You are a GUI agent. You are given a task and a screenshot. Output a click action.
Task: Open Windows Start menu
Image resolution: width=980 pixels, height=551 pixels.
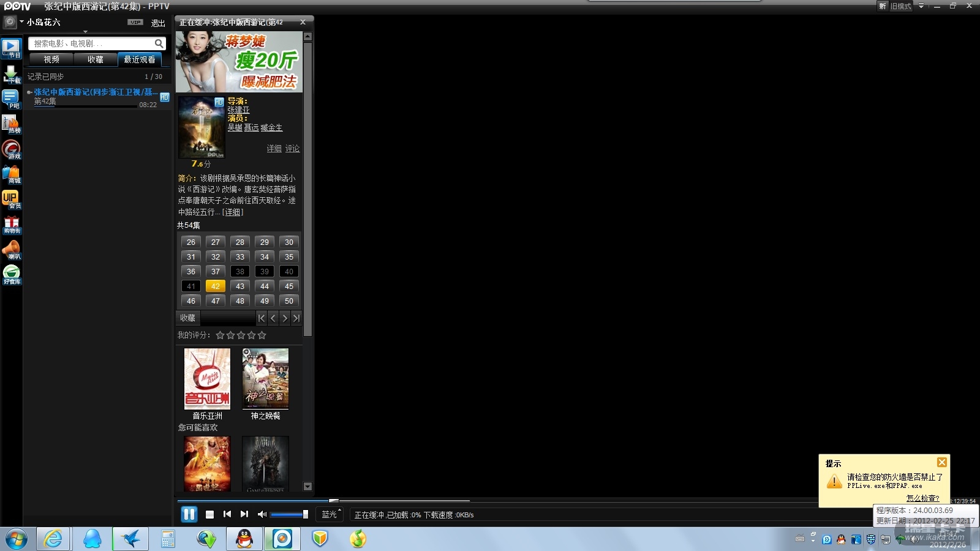point(17,539)
